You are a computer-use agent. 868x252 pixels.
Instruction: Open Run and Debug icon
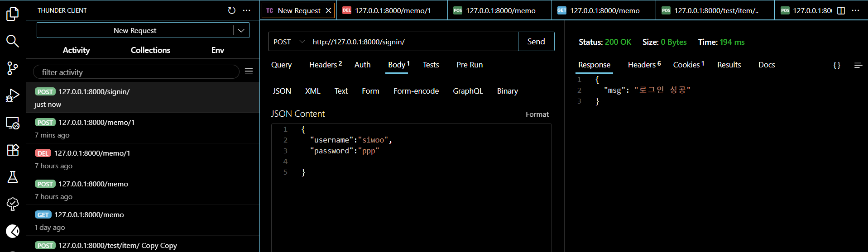[x=13, y=95]
